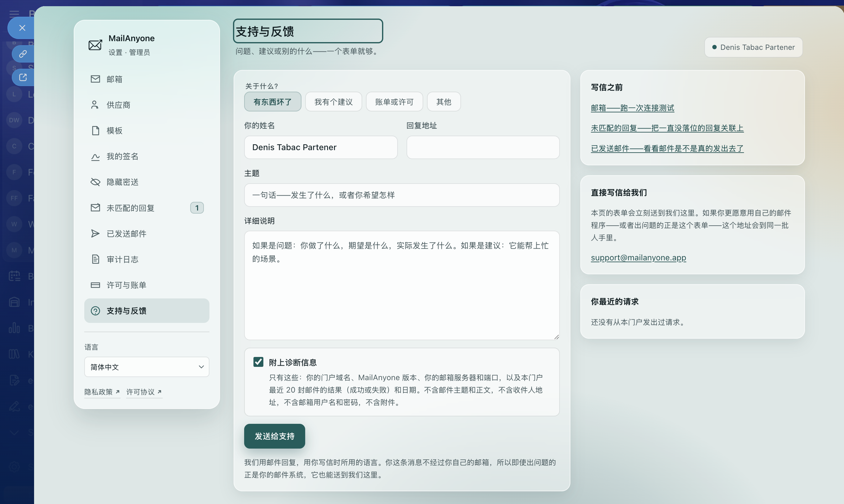
Task: Click the books icon in the background sidebar
Action: coord(14,354)
